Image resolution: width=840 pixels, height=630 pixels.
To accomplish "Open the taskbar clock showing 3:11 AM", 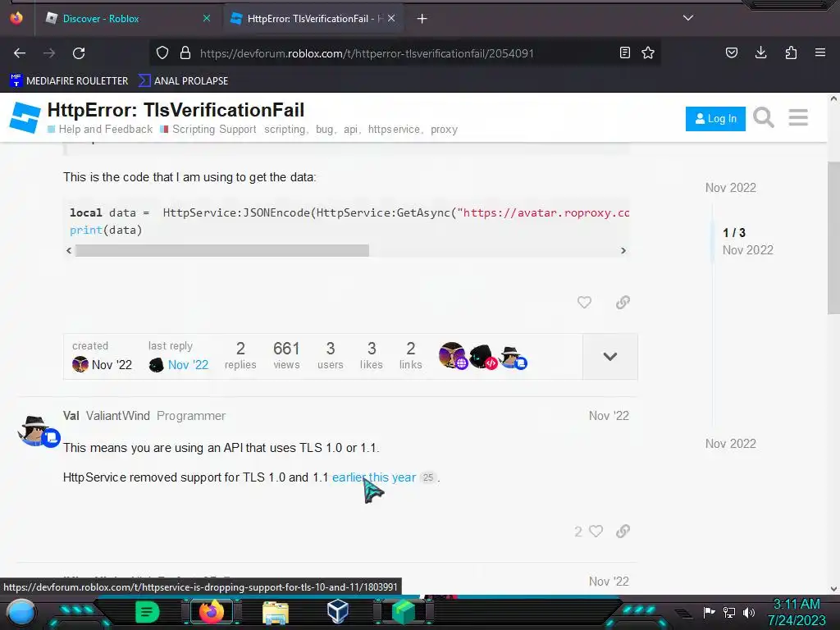I will click(x=797, y=612).
